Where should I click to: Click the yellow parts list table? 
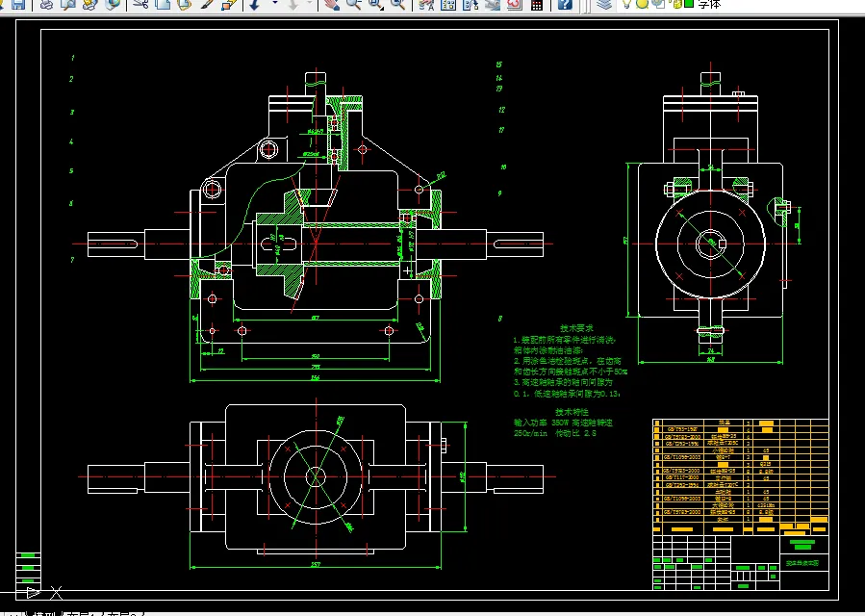(x=740, y=476)
